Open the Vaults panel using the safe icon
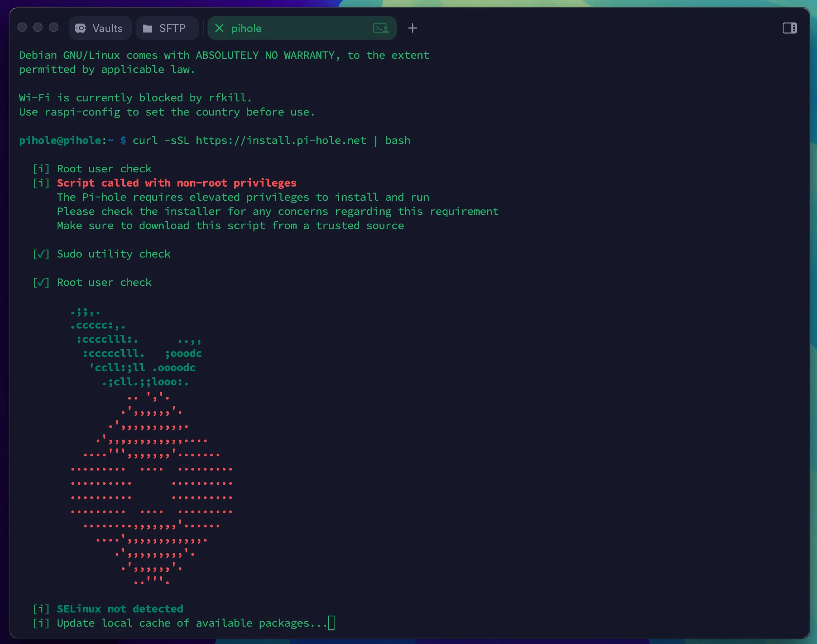The width and height of the screenshot is (817, 644). pyautogui.click(x=80, y=28)
